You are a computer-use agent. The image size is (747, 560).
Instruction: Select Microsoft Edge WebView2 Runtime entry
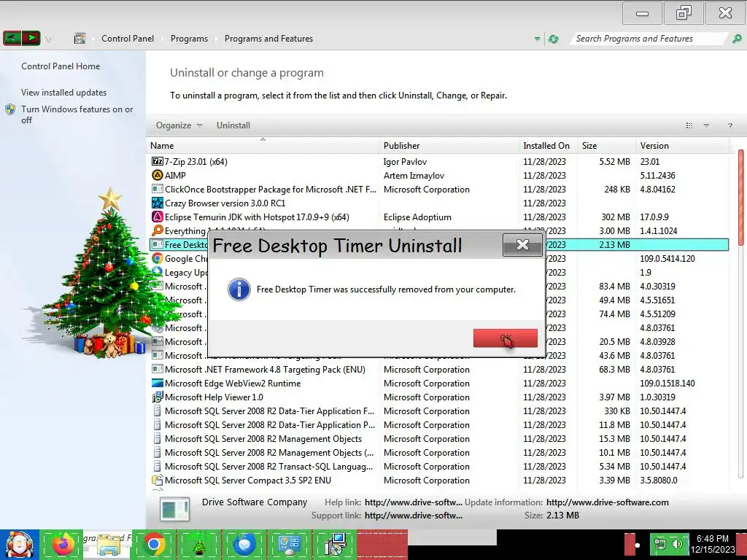click(439, 384)
